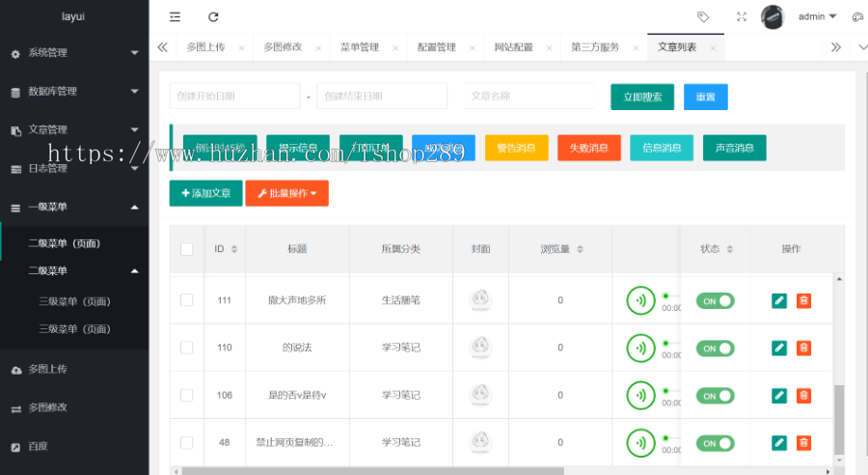Enter fullscreen using the expand icon
The height and width of the screenshot is (475, 868).
(742, 16)
